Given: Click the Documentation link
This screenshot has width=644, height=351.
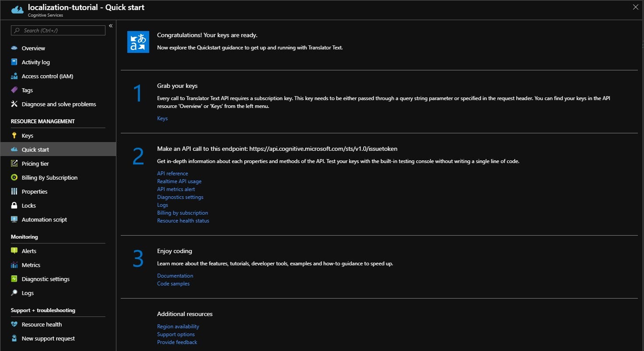Looking at the screenshot, I should point(175,276).
